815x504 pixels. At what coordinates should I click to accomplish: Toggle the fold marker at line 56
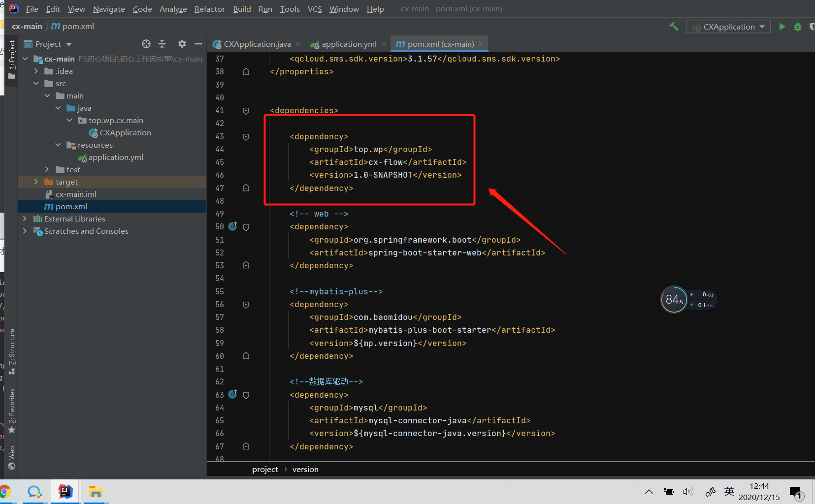(246, 305)
